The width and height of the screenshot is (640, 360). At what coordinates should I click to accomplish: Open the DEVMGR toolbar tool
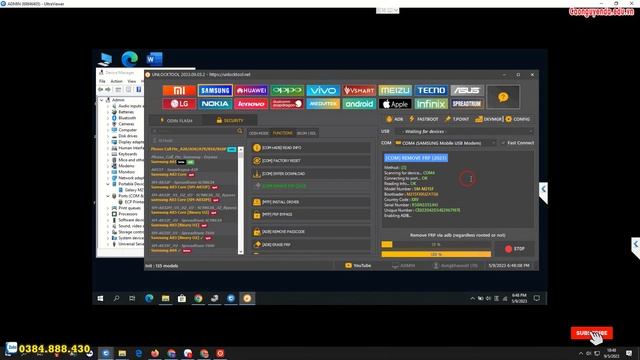(x=489, y=119)
